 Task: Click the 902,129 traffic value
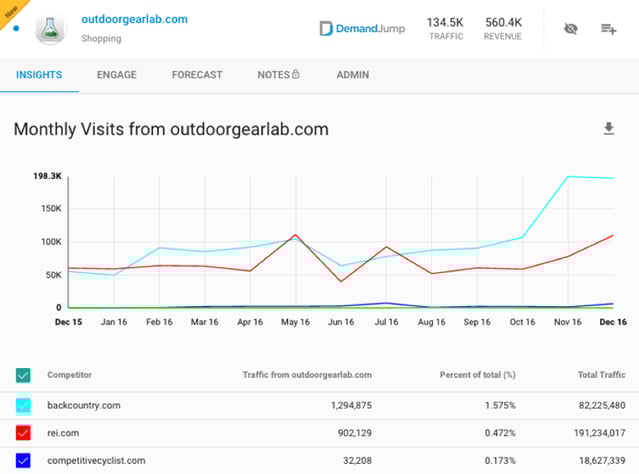tap(355, 433)
